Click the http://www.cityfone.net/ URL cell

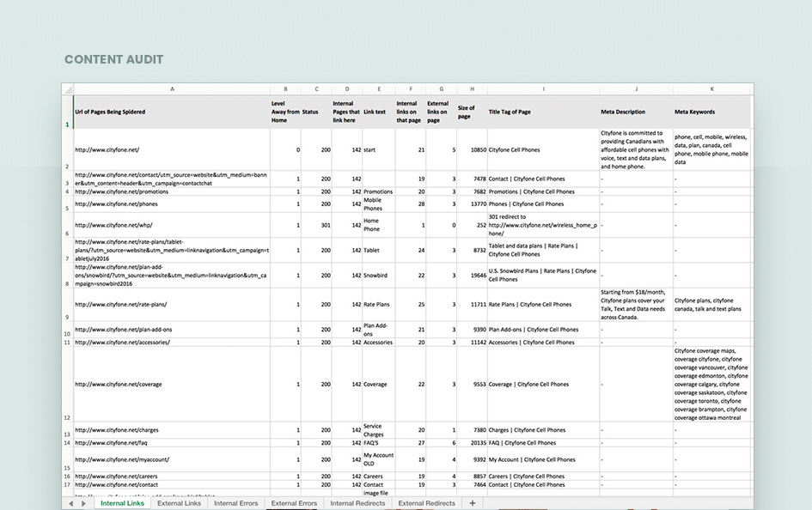(x=172, y=150)
